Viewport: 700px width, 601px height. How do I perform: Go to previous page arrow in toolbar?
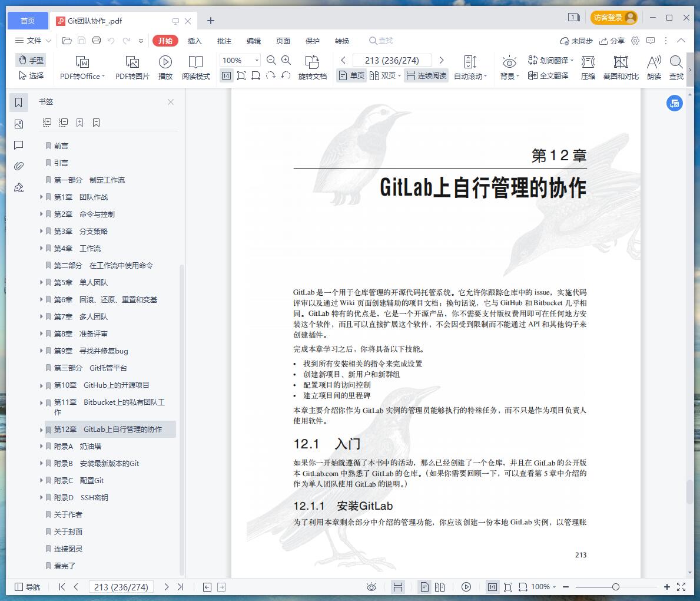coord(343,60)
